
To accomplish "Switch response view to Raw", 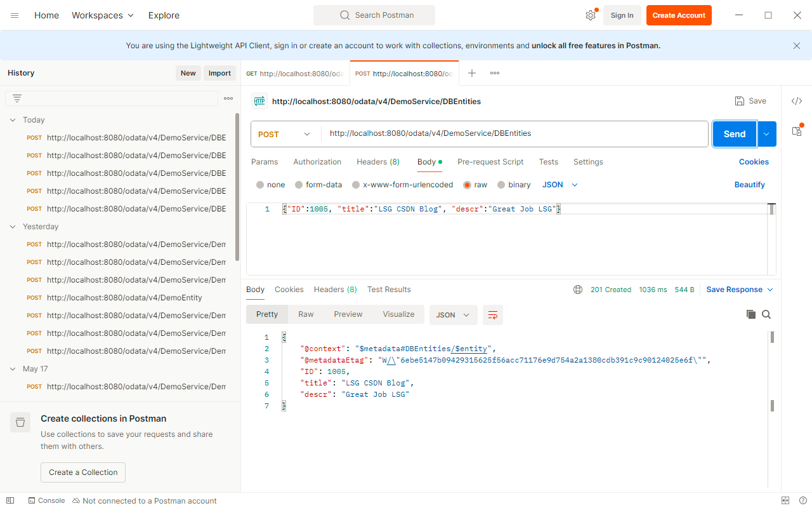I will [x=306, y=315].
